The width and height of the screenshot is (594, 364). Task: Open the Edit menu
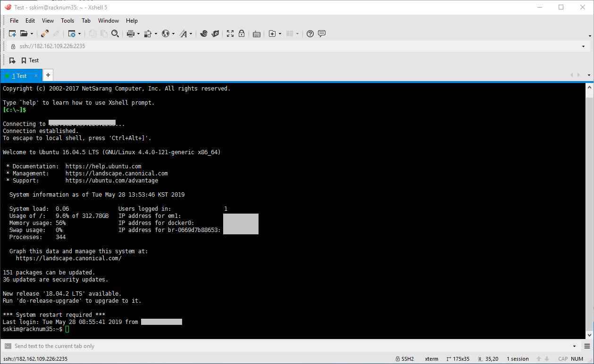(30, 21)
